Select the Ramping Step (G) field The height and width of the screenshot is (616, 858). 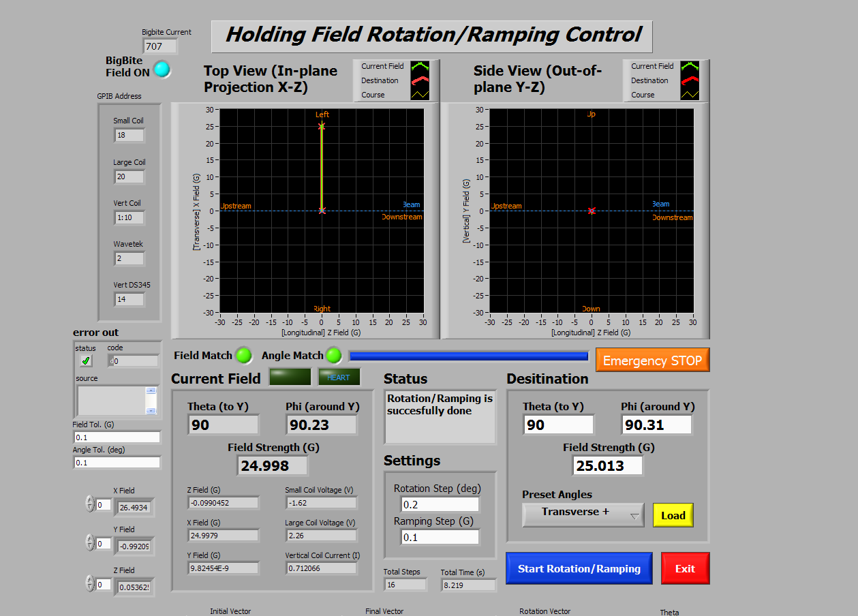click(440, 537)
